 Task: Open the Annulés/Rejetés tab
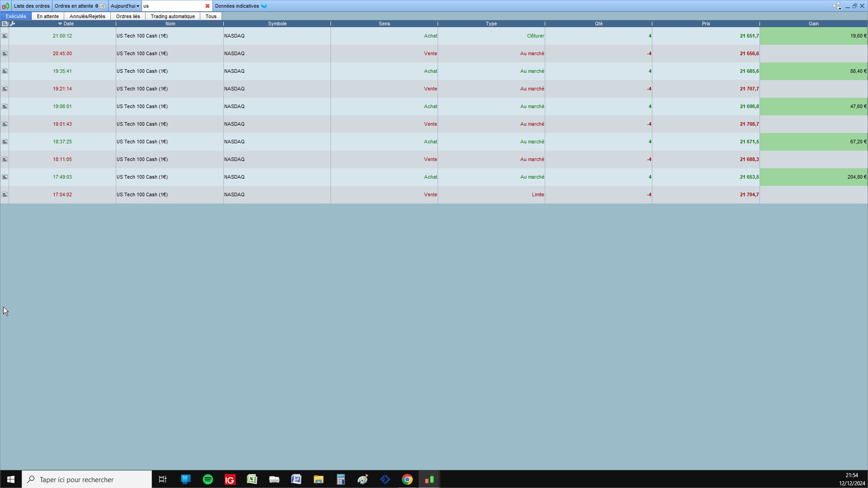(x=87, y=16)
